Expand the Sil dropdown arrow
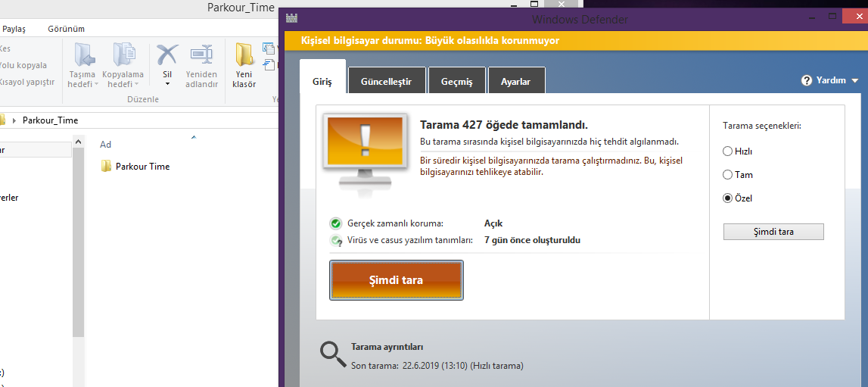The image size is (868, 387). (x=167, y=85)
